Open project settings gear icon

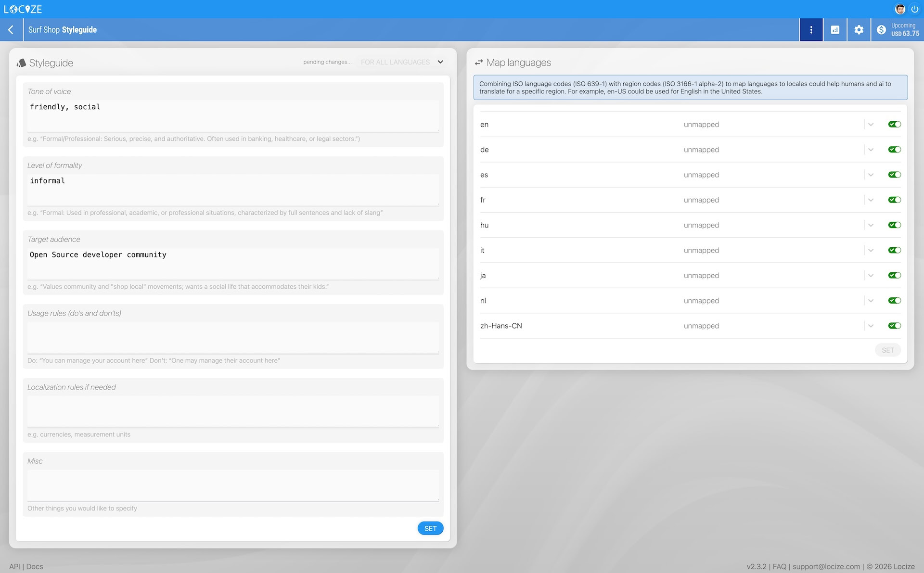(x=859, y=30)
